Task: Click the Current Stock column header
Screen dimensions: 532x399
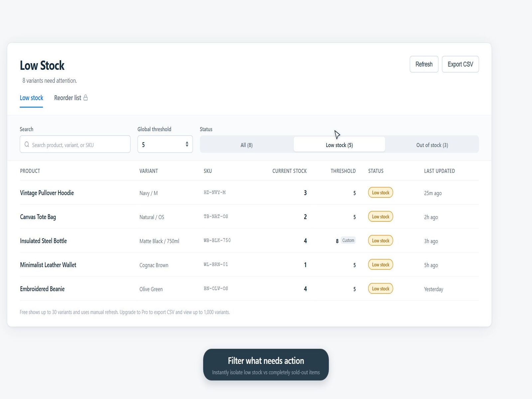Action: point(289,171)
